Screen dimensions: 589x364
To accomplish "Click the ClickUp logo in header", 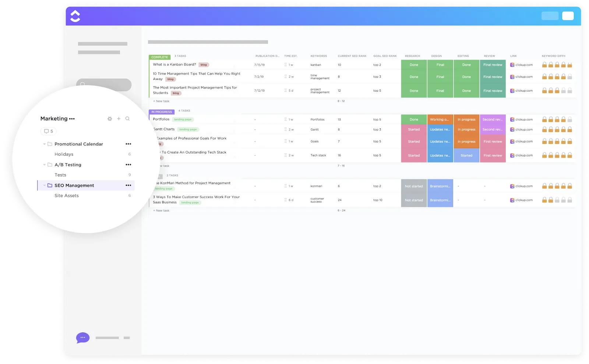I will tap(75, 16).
